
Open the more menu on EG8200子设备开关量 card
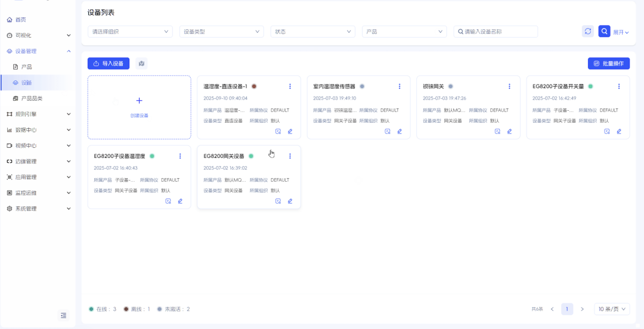click(x=619, y=86)
